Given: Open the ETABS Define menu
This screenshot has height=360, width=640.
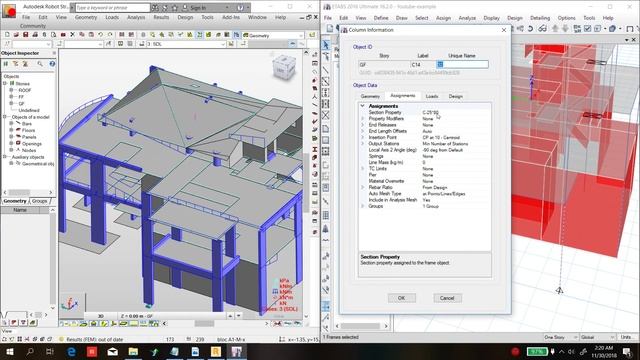Looking at the screenshot, I should tap(381, 18).
